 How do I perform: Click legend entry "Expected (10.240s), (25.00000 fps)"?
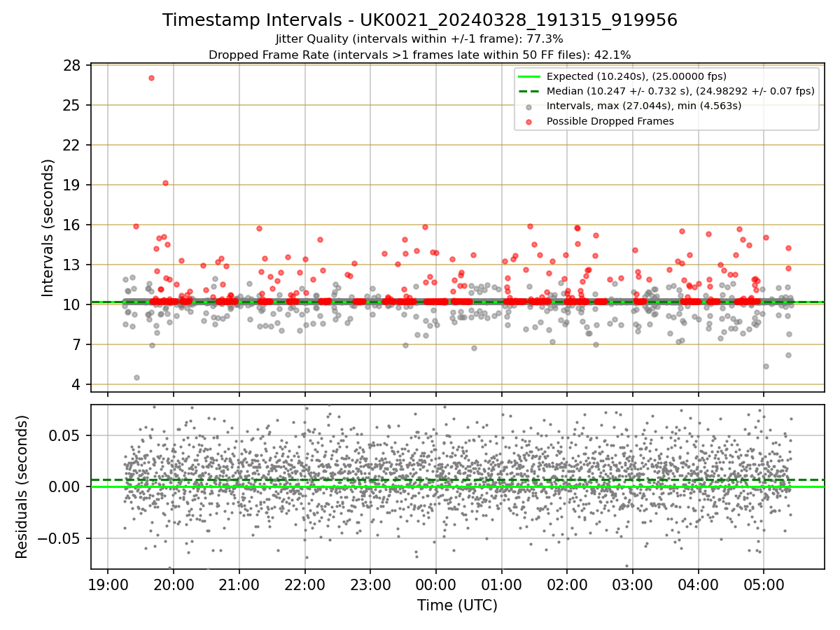636,76
